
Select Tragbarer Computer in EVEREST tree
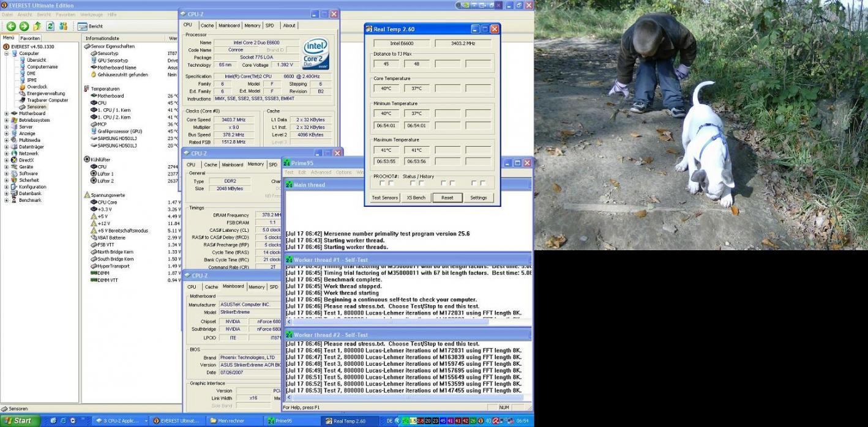tap(43, 100)
